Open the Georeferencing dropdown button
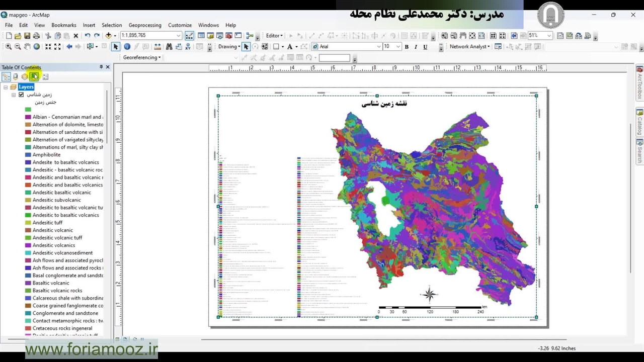The image size is (644, 362). (142, 57)
